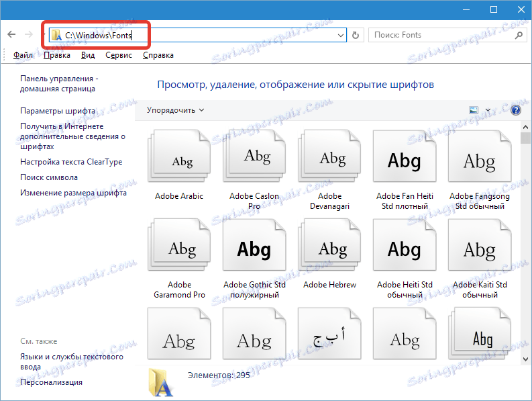Click the search magnifier icon
The height and width of the screenshot is (401, 532).
click(519, 35)
